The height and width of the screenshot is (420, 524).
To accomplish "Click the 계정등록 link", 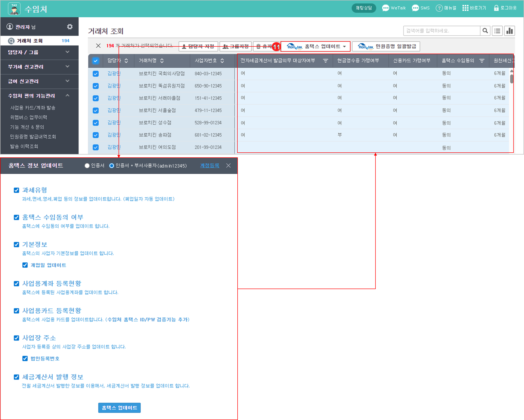I will point(210,166).
